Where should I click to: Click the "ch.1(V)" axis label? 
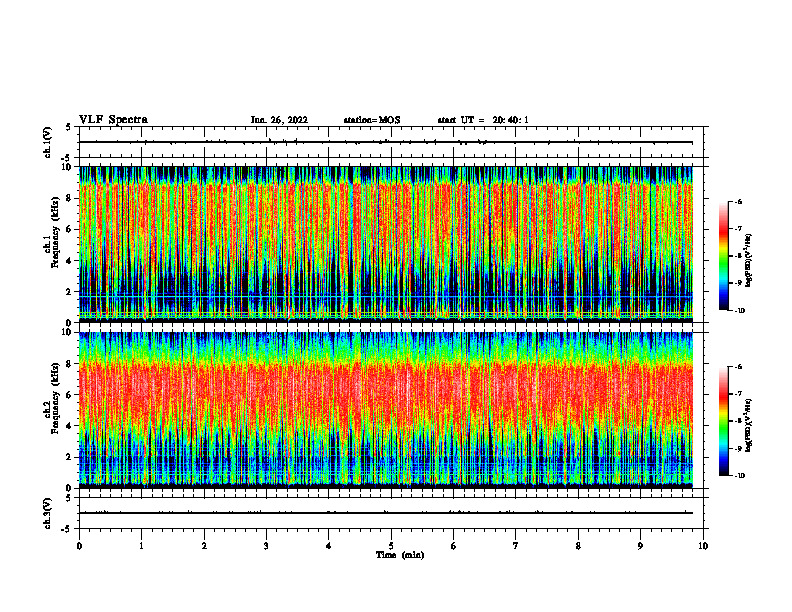(x=48, y=142)
